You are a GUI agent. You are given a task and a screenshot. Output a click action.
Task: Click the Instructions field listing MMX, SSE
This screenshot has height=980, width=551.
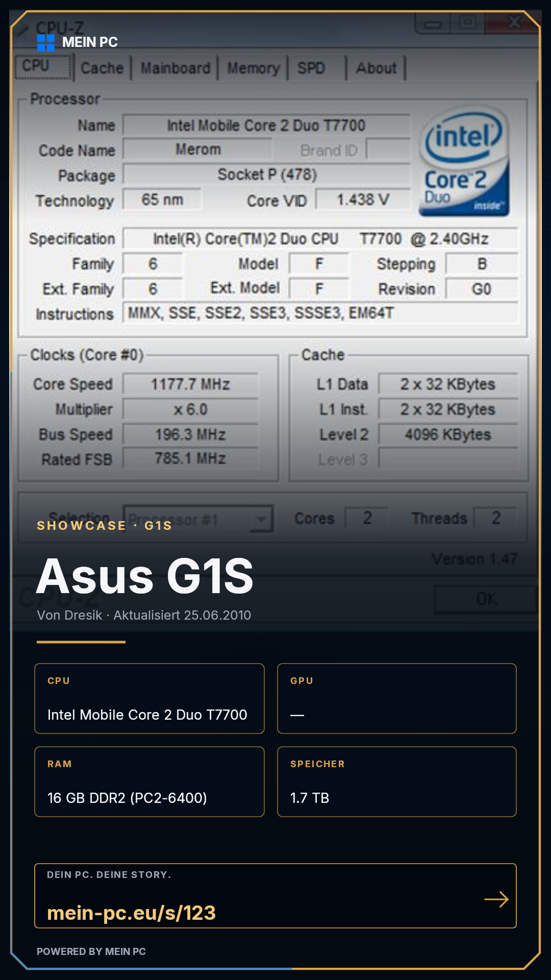320,313
